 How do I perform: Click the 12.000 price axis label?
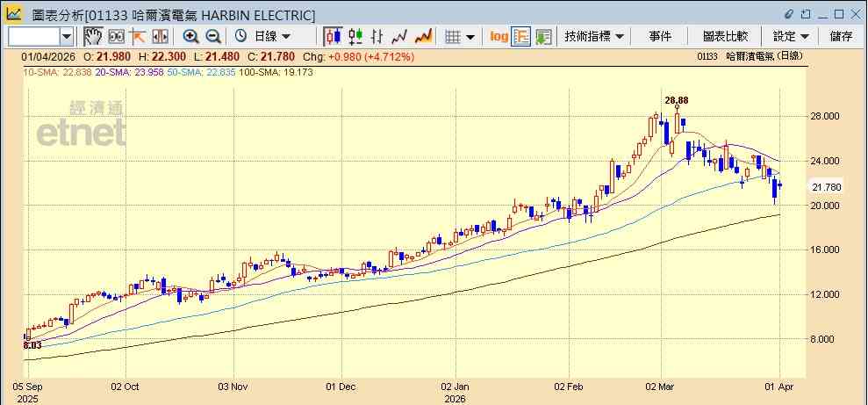coord(827,295)
